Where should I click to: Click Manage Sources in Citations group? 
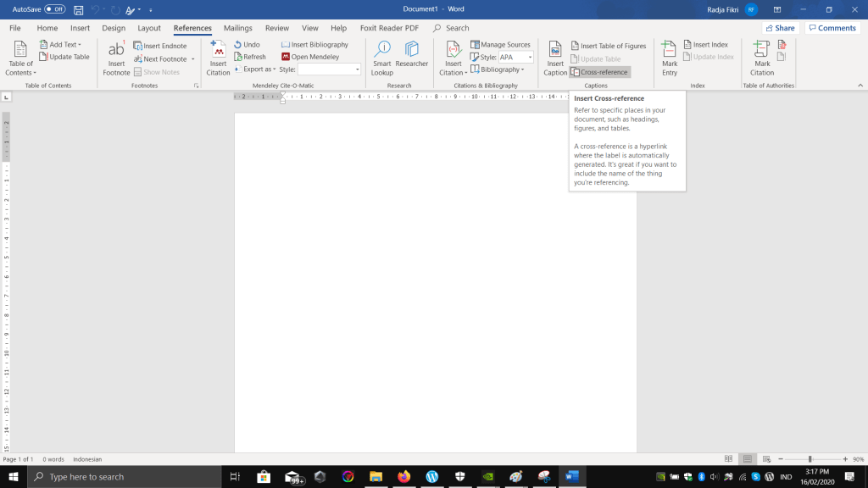pos(500,45)
